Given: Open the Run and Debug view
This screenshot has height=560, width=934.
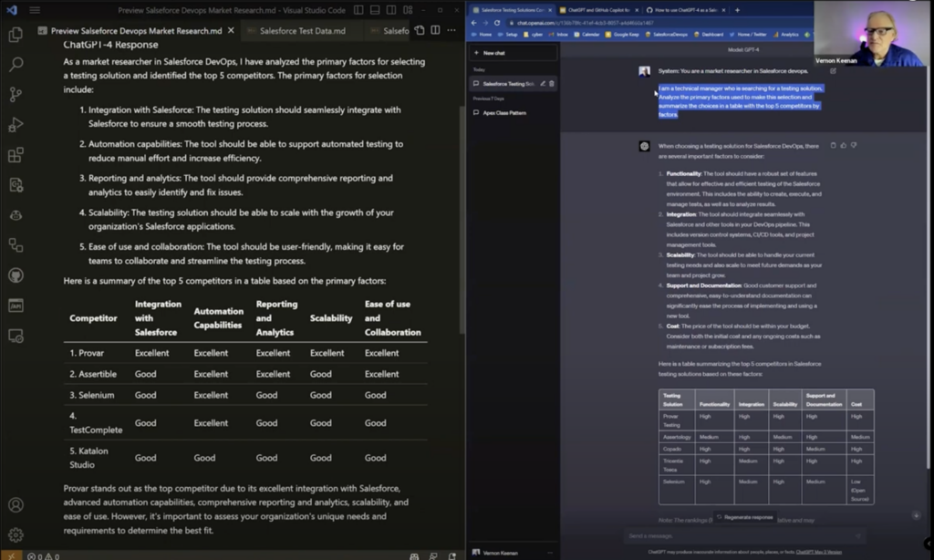Looking at the screenshot, I should click(16, 125).
